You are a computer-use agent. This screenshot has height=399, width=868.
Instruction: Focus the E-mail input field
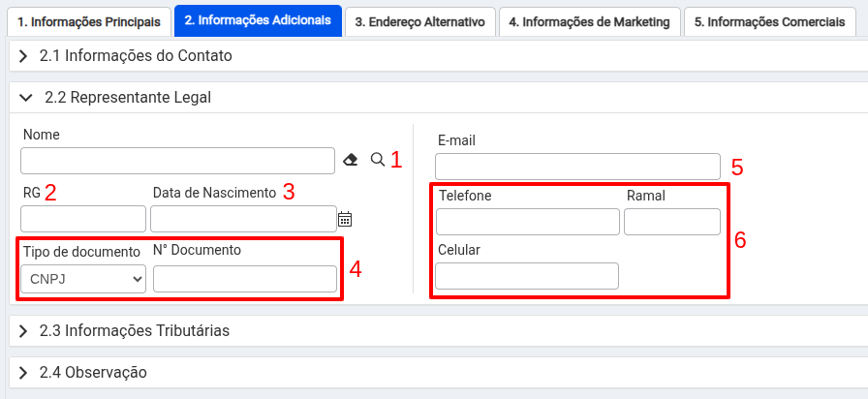coord(578,168)
